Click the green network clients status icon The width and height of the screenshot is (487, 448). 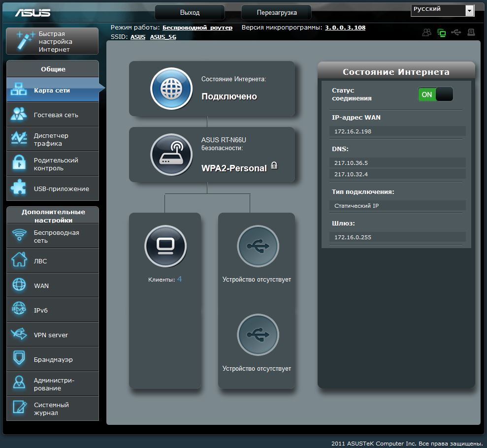tap(441, 32)
